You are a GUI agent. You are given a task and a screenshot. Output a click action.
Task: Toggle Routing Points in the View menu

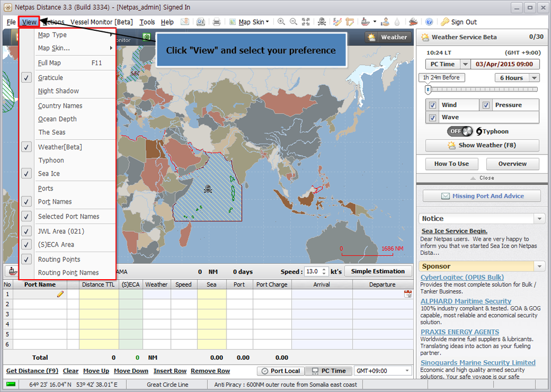point(68,259)
